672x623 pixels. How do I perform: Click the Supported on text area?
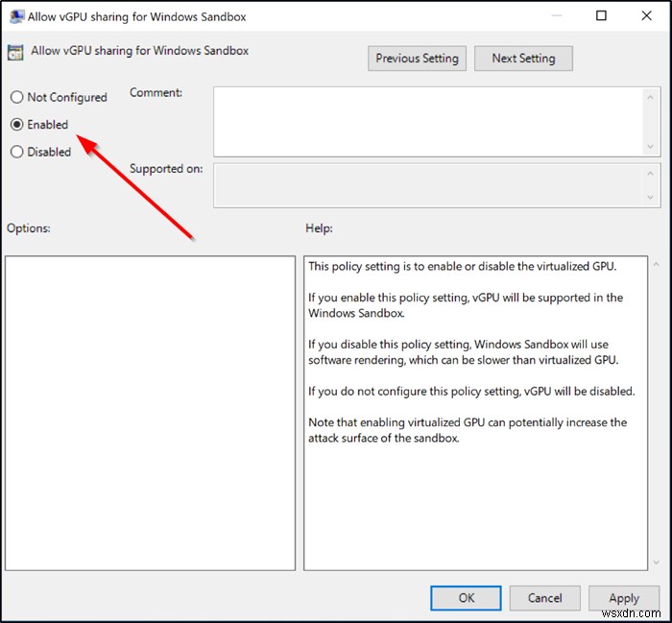428,185
